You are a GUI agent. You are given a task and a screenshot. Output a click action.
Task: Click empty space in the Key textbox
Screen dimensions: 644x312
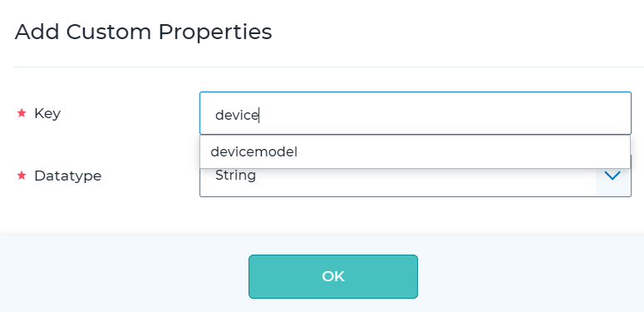click(x=444, y=113)
